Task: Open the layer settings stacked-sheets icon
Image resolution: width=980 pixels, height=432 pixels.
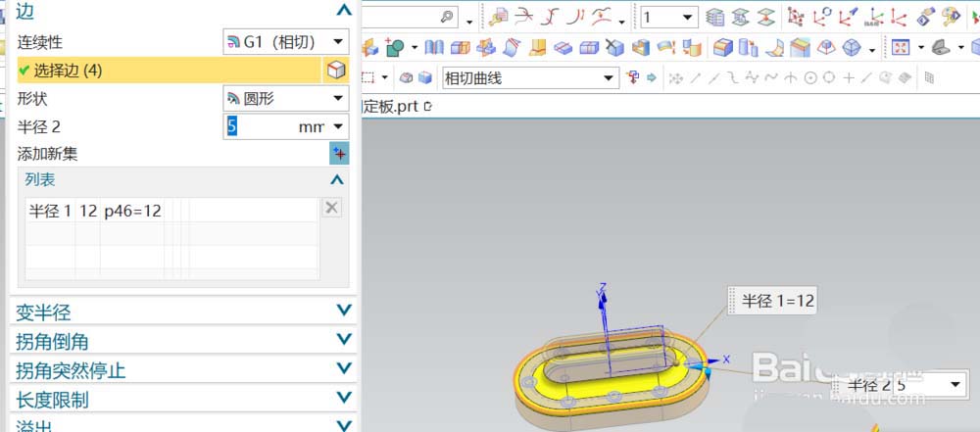Action: (x=715, y=17)
